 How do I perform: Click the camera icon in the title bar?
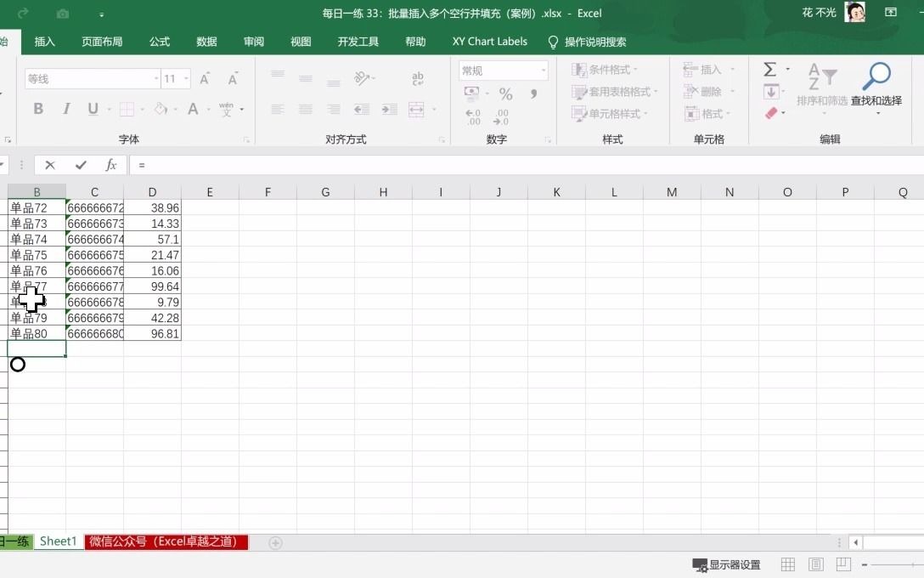63,13
